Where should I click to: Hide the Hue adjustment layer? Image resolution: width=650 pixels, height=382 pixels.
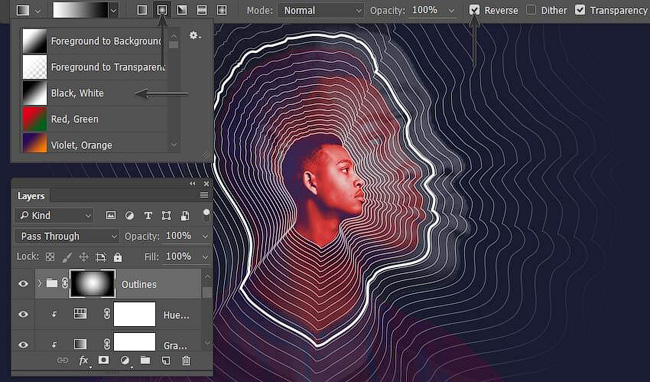(23, 314)
